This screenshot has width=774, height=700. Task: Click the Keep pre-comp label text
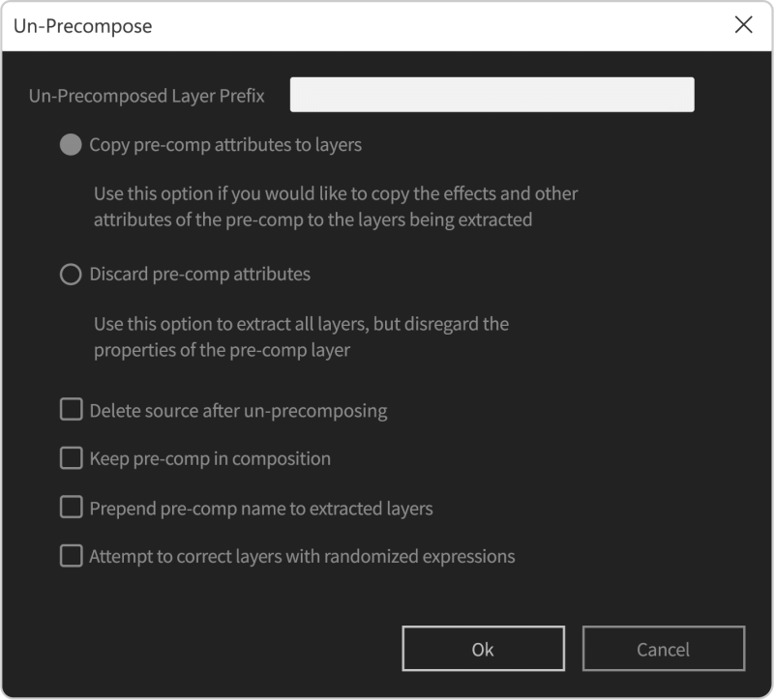pyautogui.click(x=209, y=458)
